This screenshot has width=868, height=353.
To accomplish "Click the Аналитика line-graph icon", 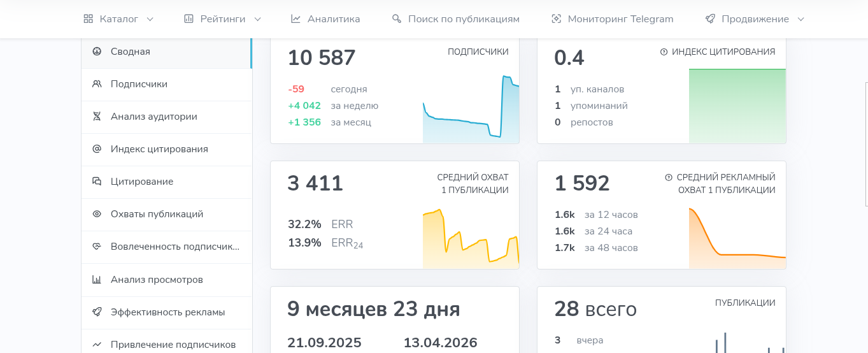I will [296, 19].
